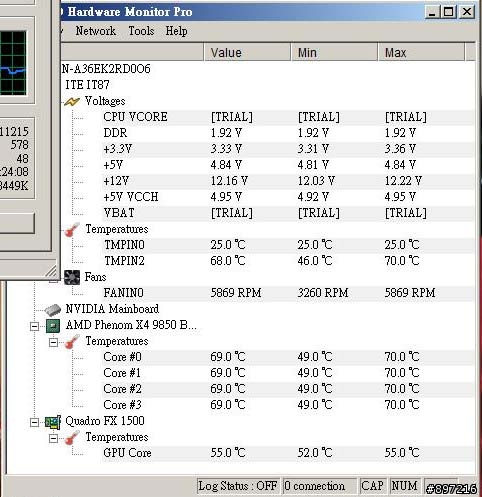
Task: Select the AMD Phenom X4 9850 label
Action: [131, 325]
